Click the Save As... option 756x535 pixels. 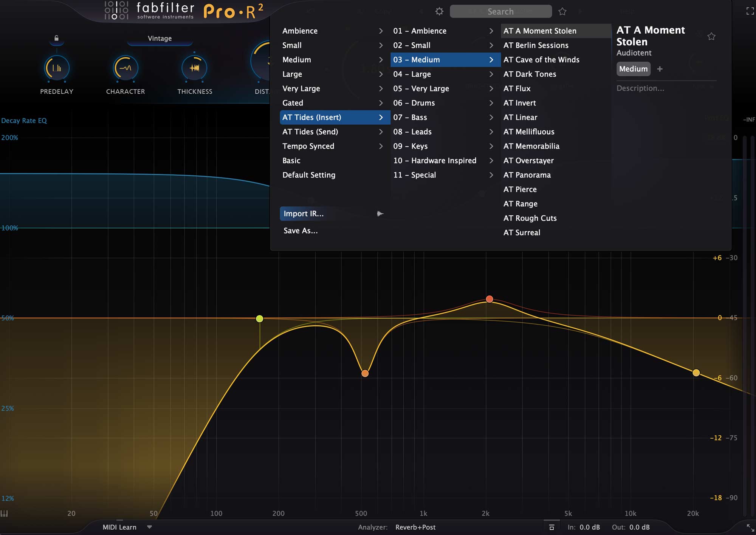[x=301, y=230]
